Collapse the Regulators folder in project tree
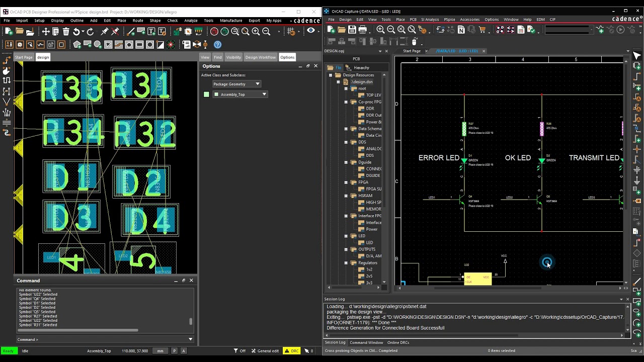644x362 pixels. pos(346,263)
